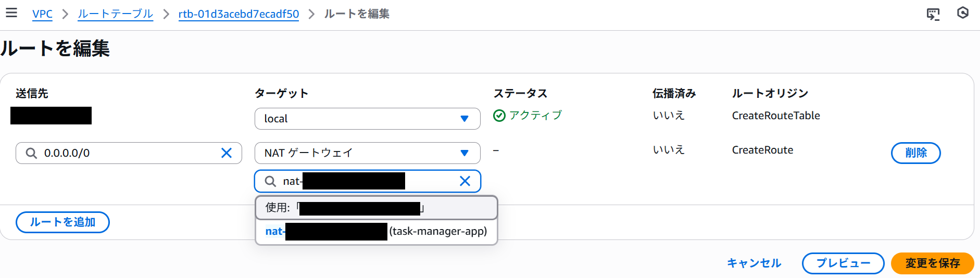Select the 使用: suggestion option
Viewport: 980px width, 278px height.
coord(376,208)
